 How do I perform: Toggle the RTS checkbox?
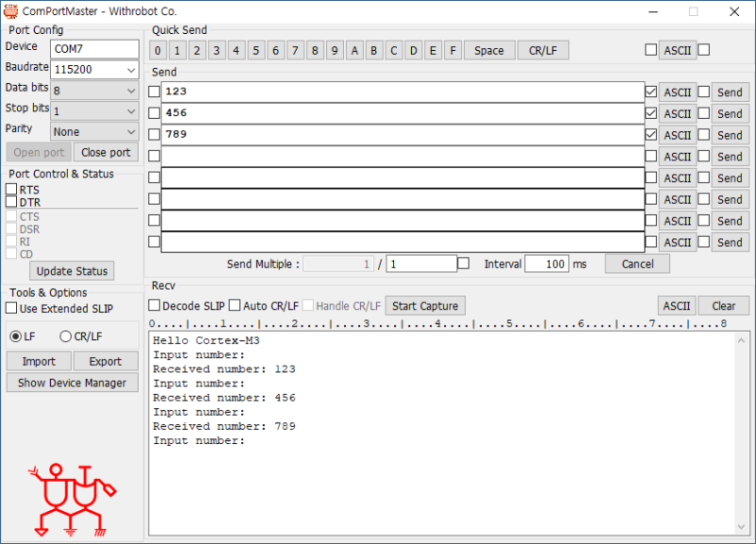pyautogui.click(x=11, y=189)
